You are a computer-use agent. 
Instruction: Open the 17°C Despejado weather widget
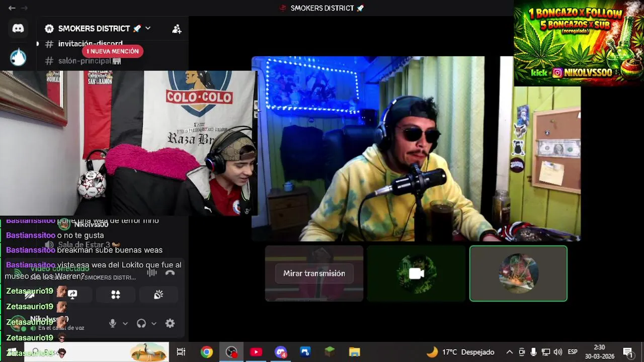click(460, 352)
